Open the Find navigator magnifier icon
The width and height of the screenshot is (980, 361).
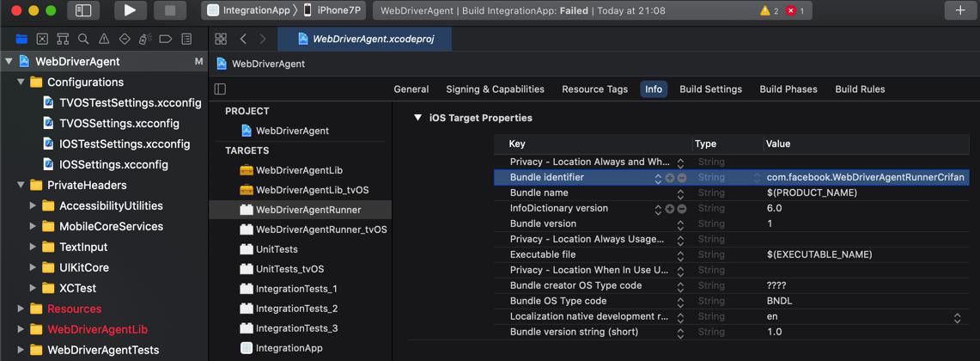coord(83,39)
